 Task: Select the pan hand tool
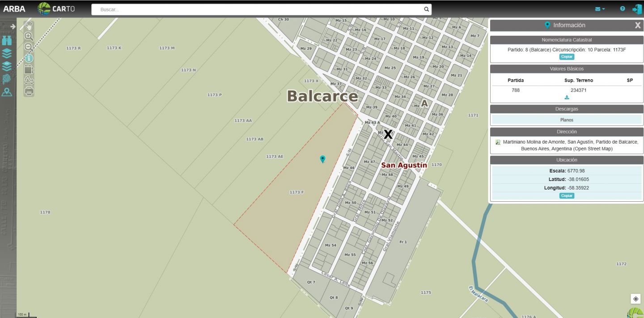pyautogui.click(x=29, y=25)
